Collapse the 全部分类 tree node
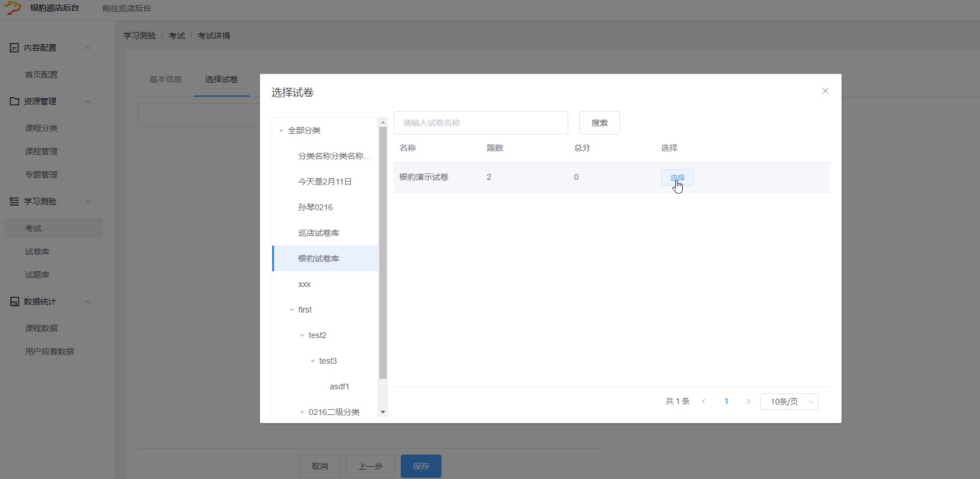Screen dimensions: 980x479 click(x=281, y=131)
